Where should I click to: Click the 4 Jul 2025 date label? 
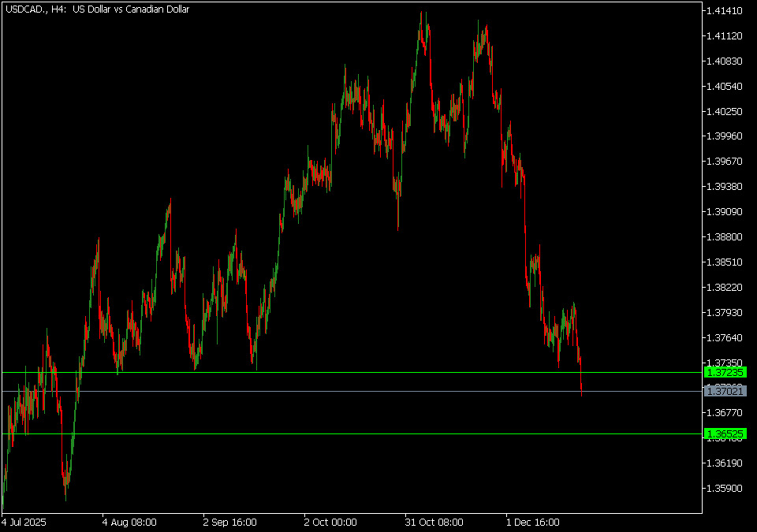coord(24,522)
